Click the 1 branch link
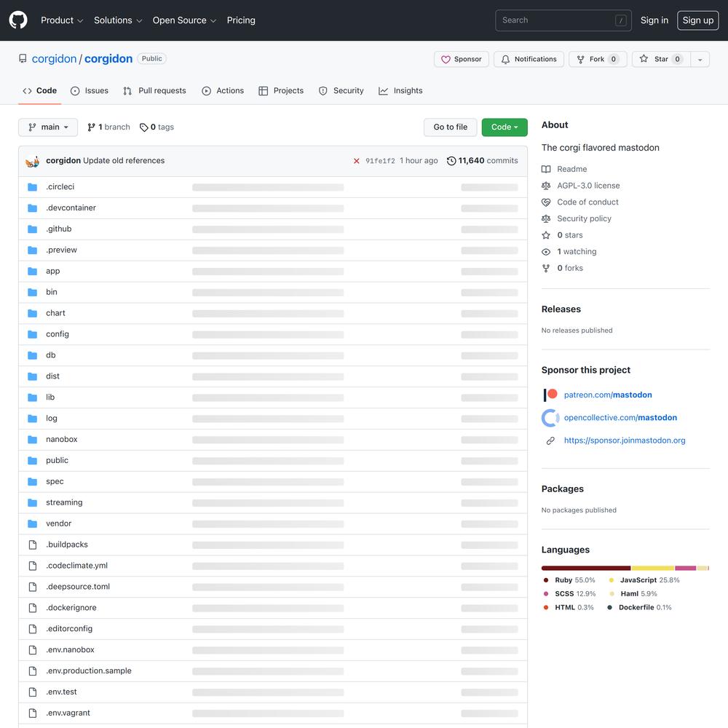728x728 pixels. coord(108,127)
